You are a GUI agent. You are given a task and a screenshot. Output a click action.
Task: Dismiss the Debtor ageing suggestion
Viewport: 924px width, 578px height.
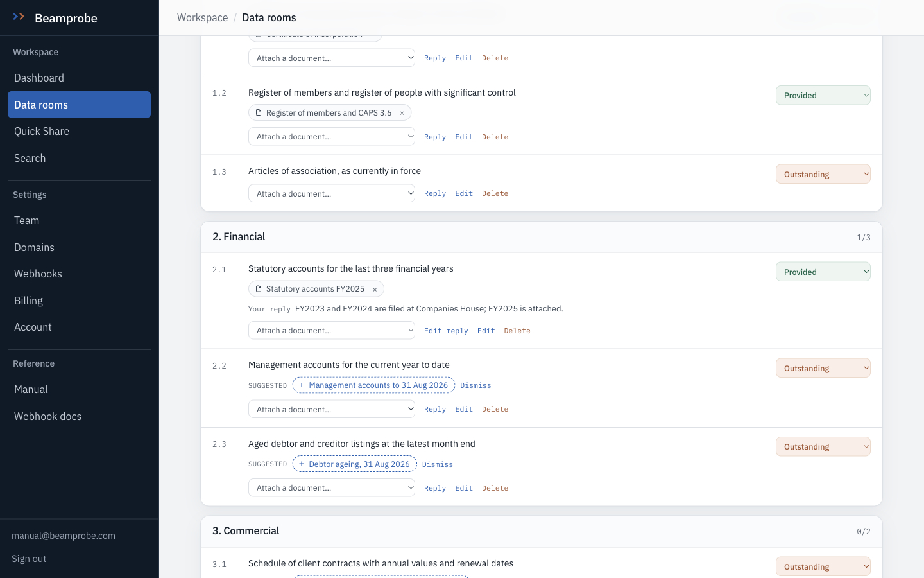click(x=438, y=464)
